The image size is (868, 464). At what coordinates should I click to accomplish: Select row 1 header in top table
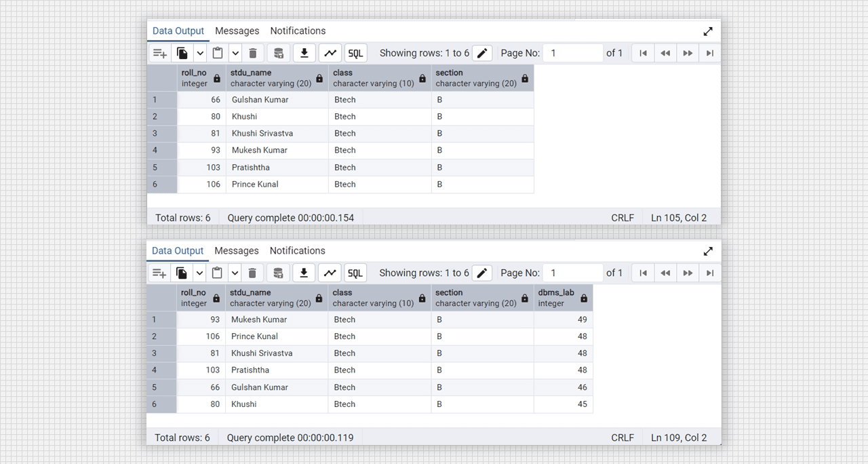click(x=162, y=100)
